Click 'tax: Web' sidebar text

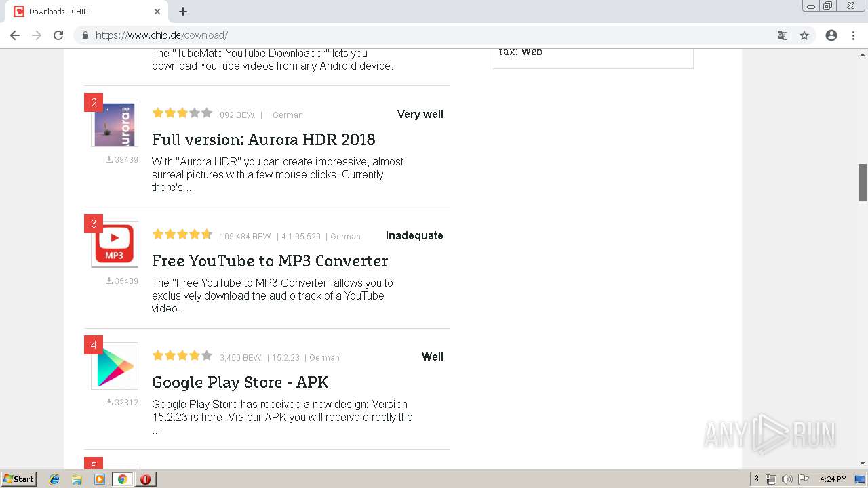(x=521, y=52)
